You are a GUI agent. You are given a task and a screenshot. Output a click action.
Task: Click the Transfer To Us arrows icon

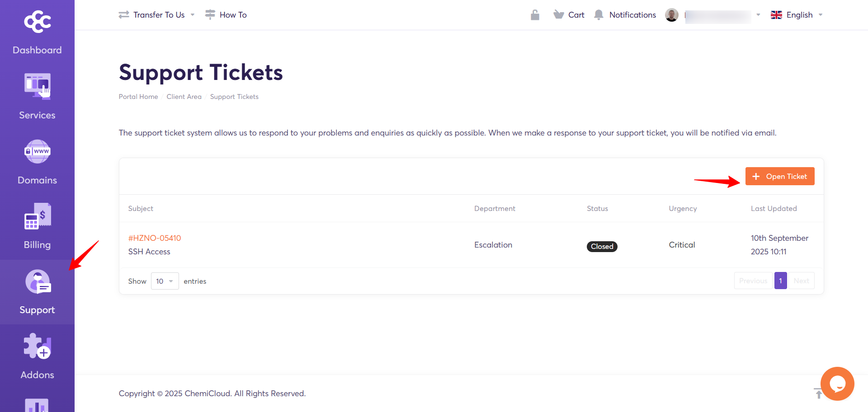124,15
